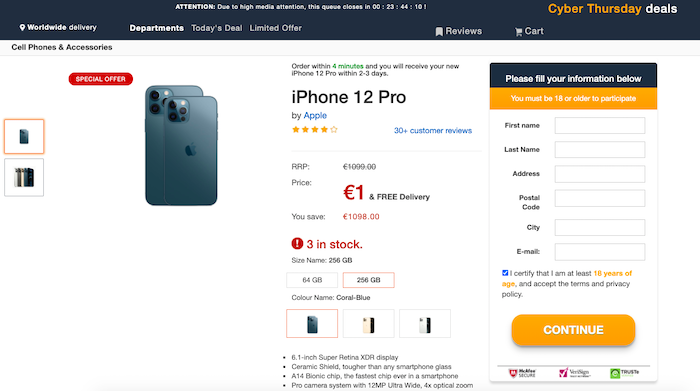Screen dimensions: 700x391
Task: Click the VeriSign trust badge
Action: pos(574,373)
